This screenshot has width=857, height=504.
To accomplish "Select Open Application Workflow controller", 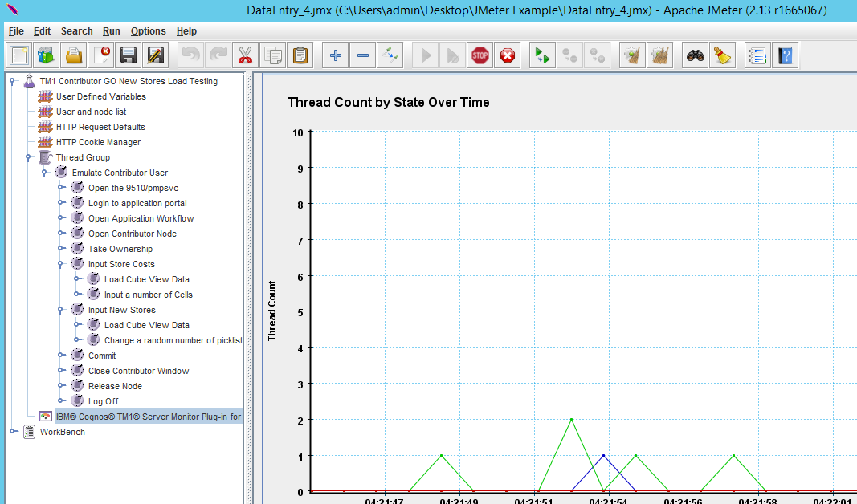I will [x=141, y=218].
